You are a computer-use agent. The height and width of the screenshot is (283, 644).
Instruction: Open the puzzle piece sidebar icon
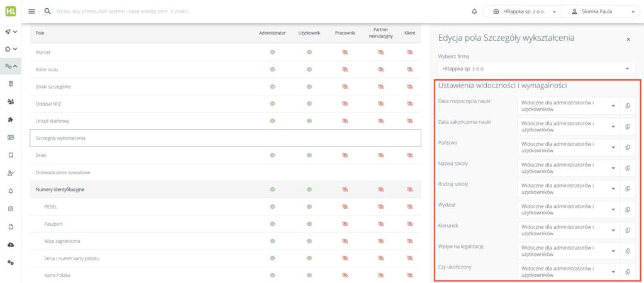[10, 119]
